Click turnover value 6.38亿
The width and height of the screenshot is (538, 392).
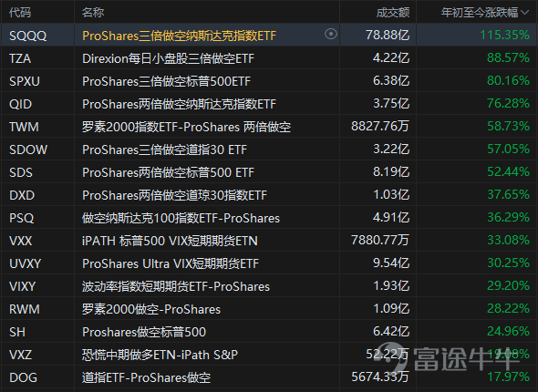pyautogui.click(x=391, y=80)
